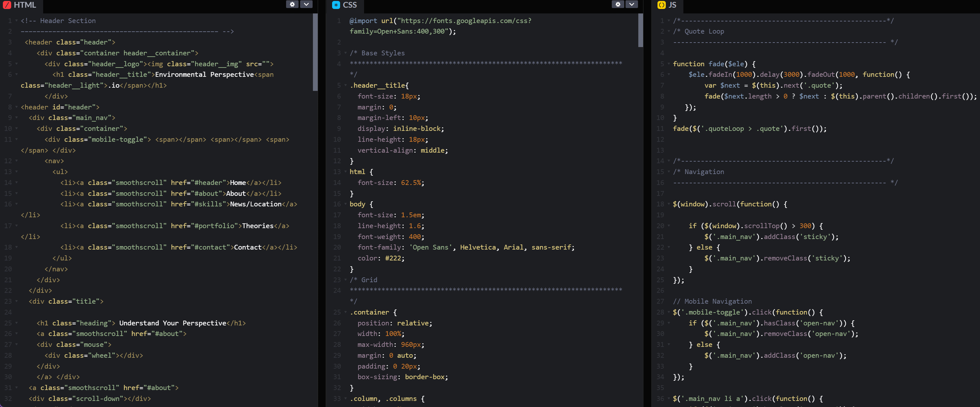Screen dimensions: 980x407
Task: Fold the ul element at HTML line 13
Action: (x=16, y=172)
